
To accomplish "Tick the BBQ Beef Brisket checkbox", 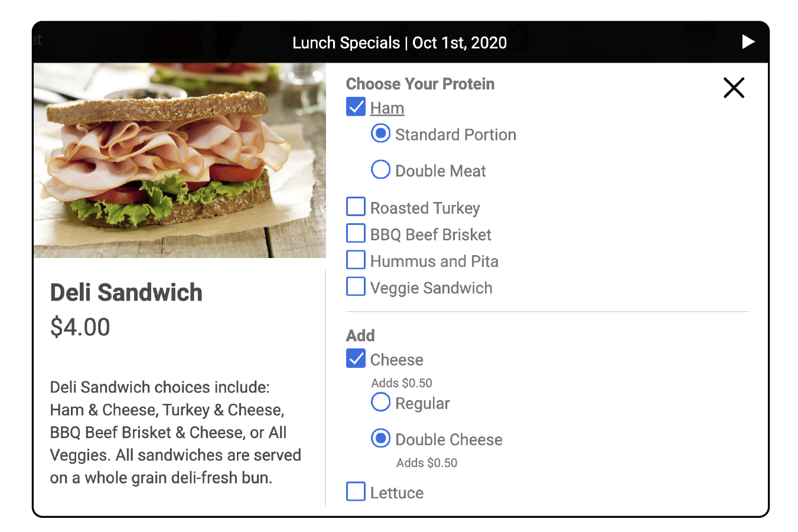I will point(356,233).
